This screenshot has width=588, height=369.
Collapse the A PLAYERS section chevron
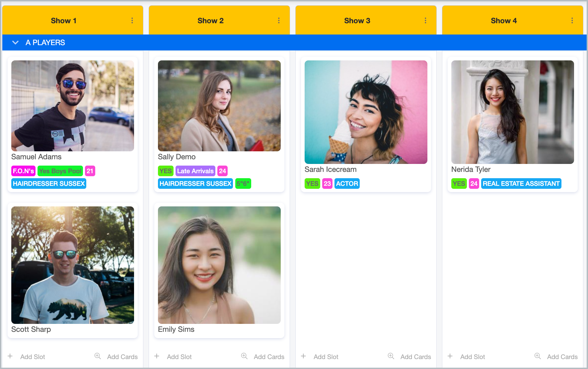coord(15,42)
